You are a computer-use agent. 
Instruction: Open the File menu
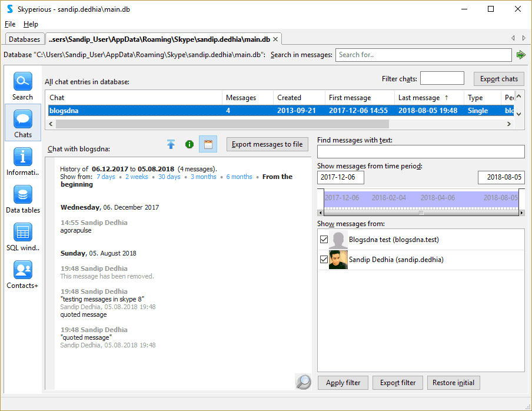(10, 24)
